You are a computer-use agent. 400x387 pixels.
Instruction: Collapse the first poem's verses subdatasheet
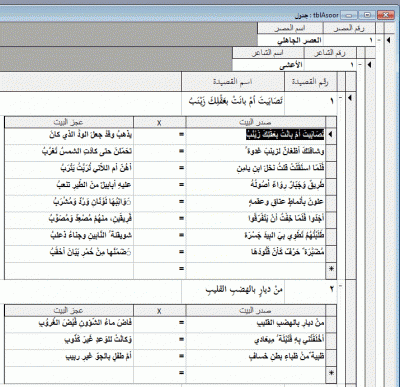click(x=340, y=98)
